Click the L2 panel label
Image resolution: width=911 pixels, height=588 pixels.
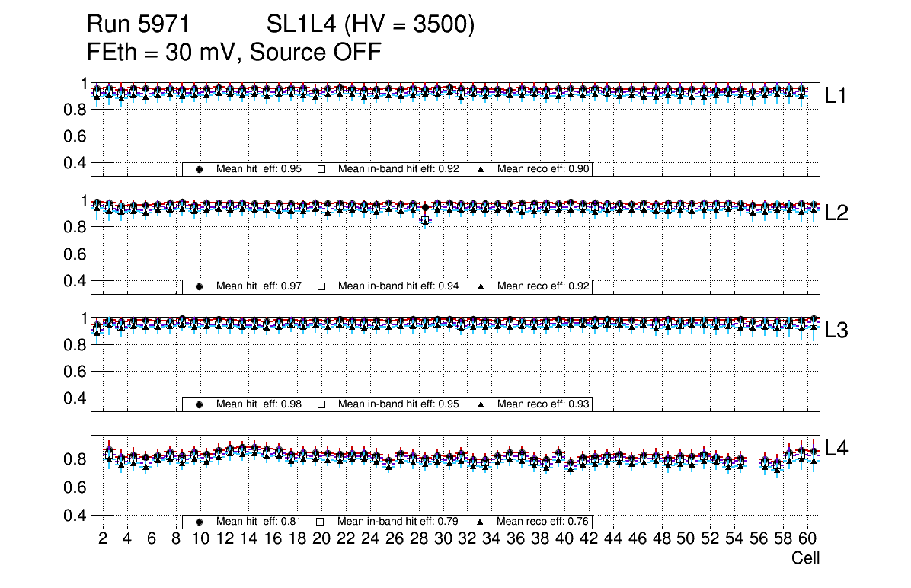point(836,213)
